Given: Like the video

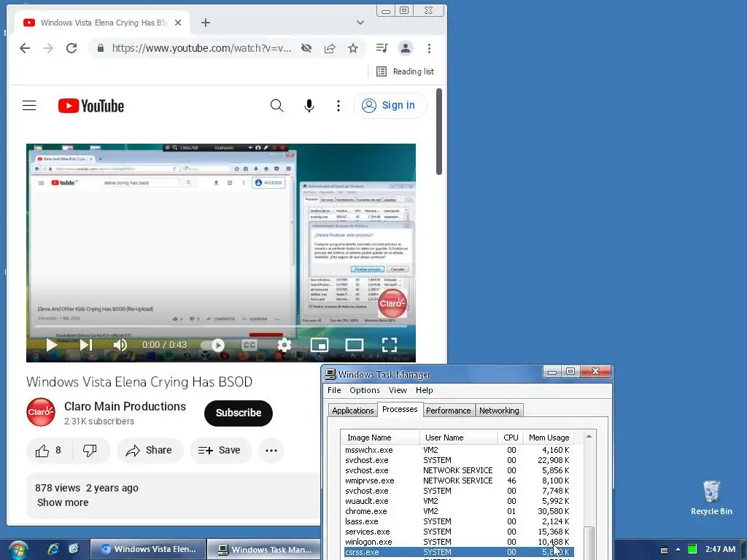Looking at the screenshot, I should 48,451.
